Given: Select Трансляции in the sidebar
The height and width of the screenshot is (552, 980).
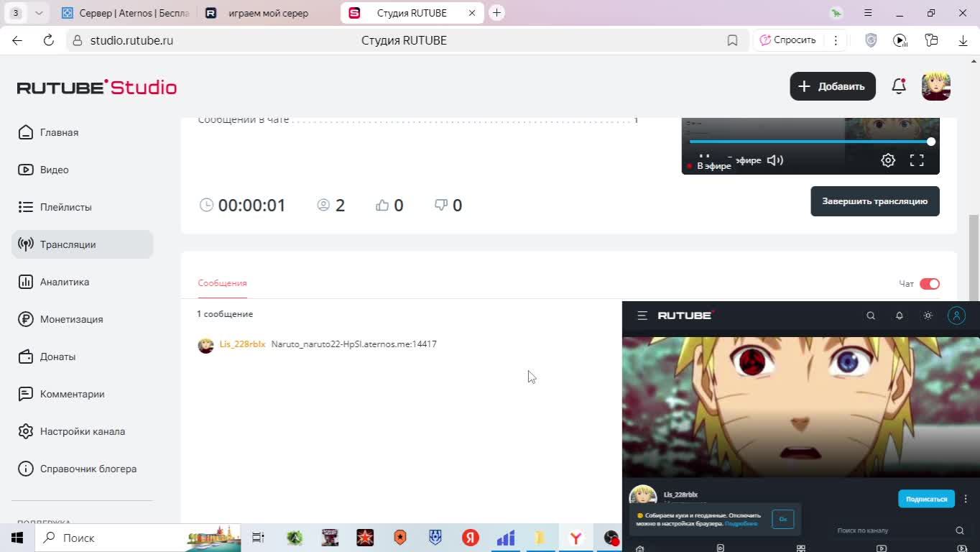Looking at the screenshot, I should [x=83, y=244].
